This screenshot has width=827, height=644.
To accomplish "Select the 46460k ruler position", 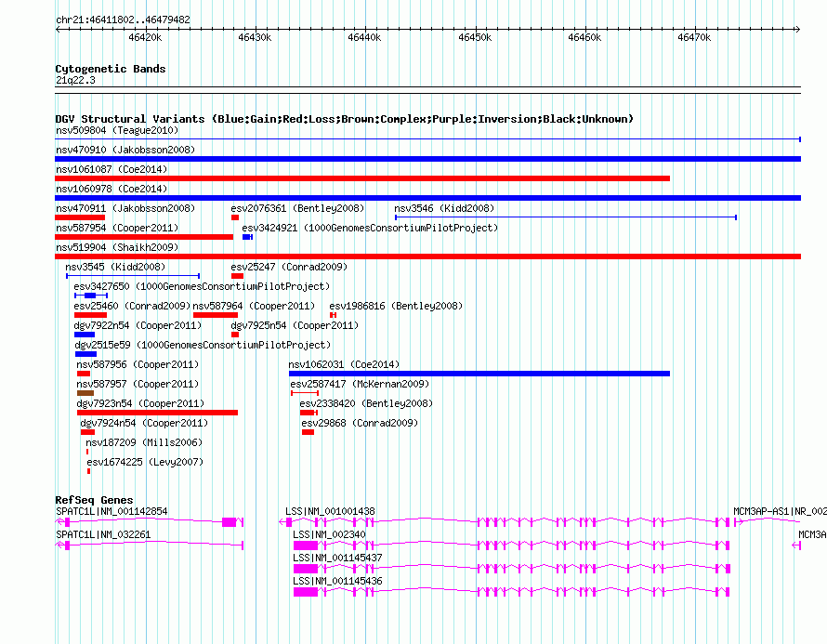I will 584,37.
